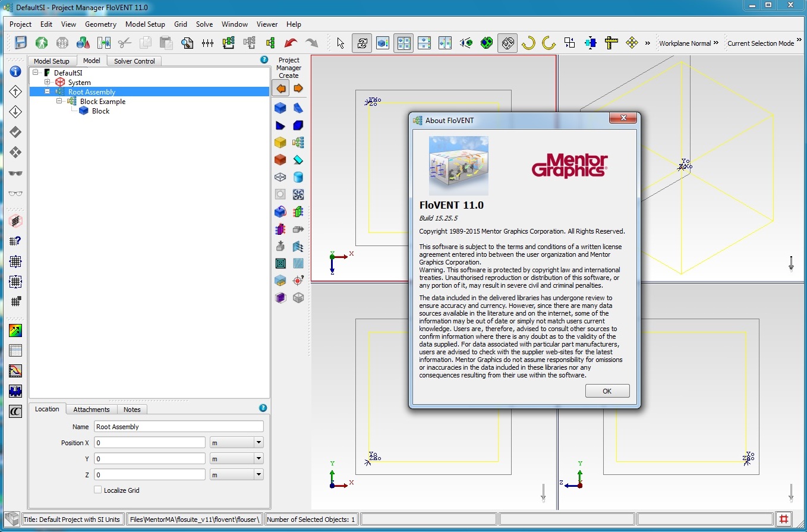This screenshot has height=532, width=807.
Task: Click the up-arrow diamond sidebar icon
Action: pyautogui.click(x=15, y=92)
